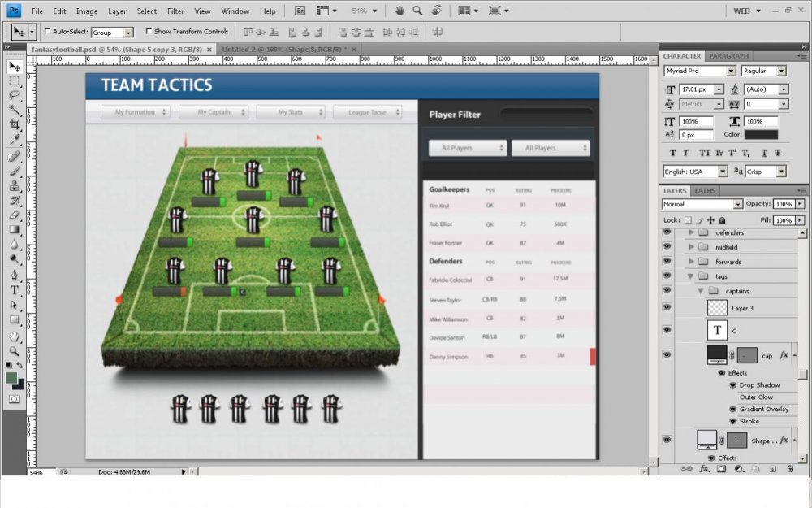Pick the Horizontal Type tool
The image size is (812, 508).
click(x=15, y=290)
